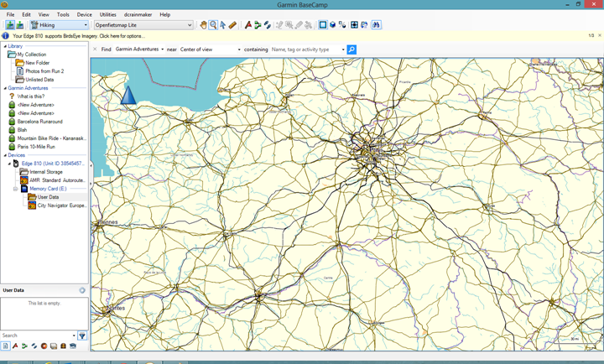Open the Device menu
The image size is (604, 364).
coord(85,14)
